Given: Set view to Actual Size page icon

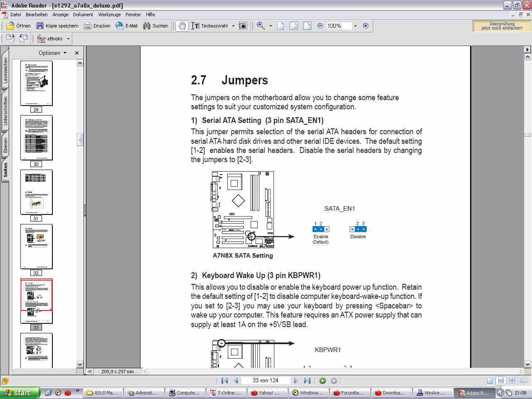Looking at the screenshot, I should click(x=281, y=26).
